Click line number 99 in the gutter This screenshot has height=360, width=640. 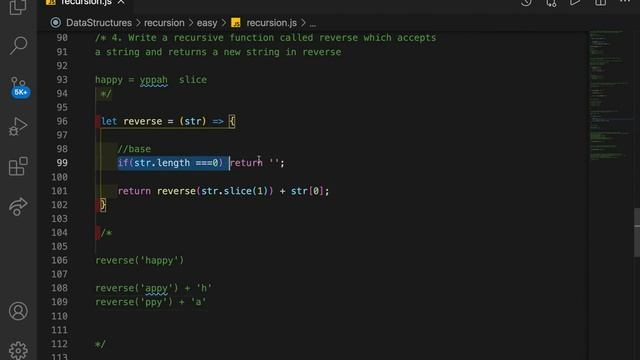point(62,163)
